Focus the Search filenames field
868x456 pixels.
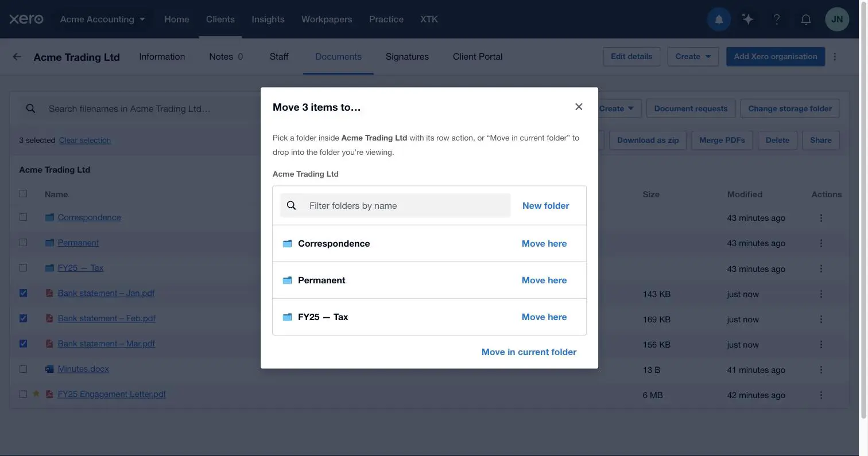(141, 108)
